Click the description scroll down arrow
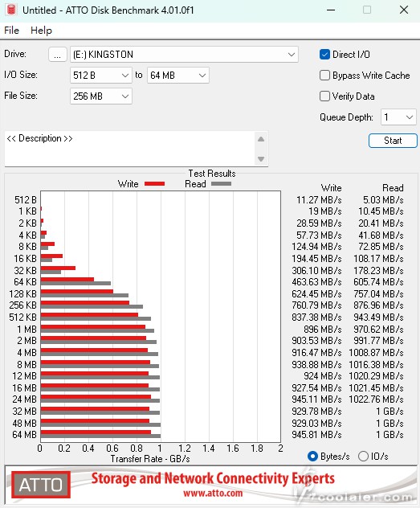 [x=261, y=159]
